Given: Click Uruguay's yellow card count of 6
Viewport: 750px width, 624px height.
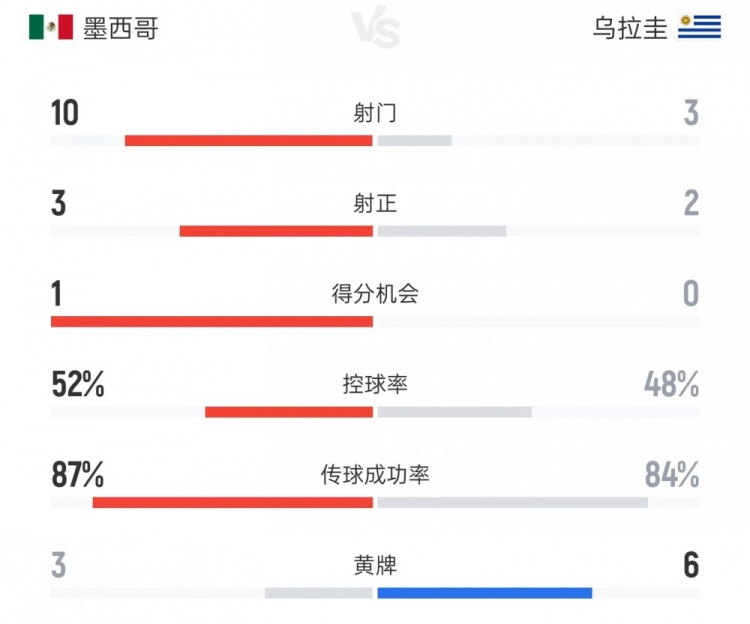Looking at the screenshot, I should 691,565.
